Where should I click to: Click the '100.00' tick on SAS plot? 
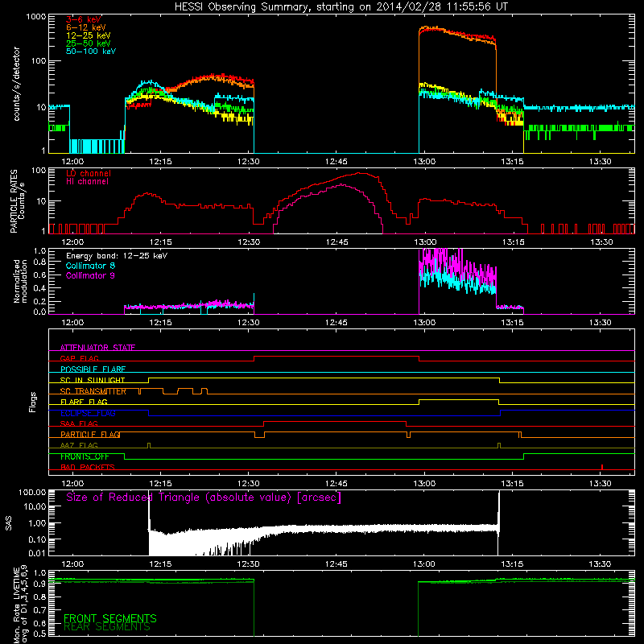point(32,492)
